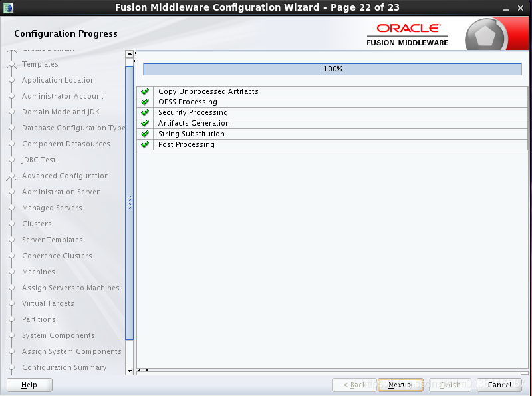Click the splitter handle beside step list

[135, 57]
